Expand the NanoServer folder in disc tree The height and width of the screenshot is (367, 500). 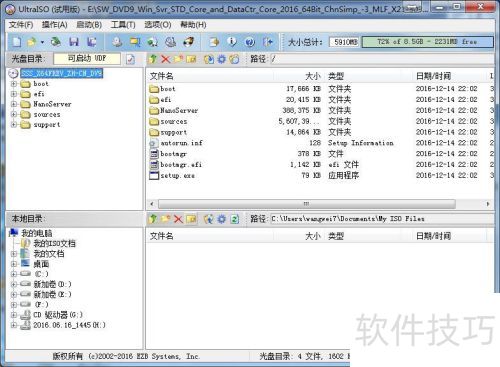(14, 104)
